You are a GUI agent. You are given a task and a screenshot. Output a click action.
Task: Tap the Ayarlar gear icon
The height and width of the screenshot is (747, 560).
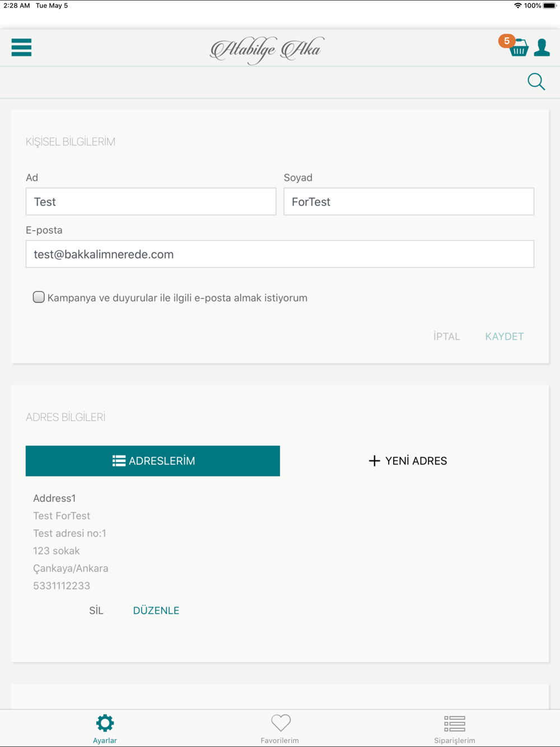(105, 723)
